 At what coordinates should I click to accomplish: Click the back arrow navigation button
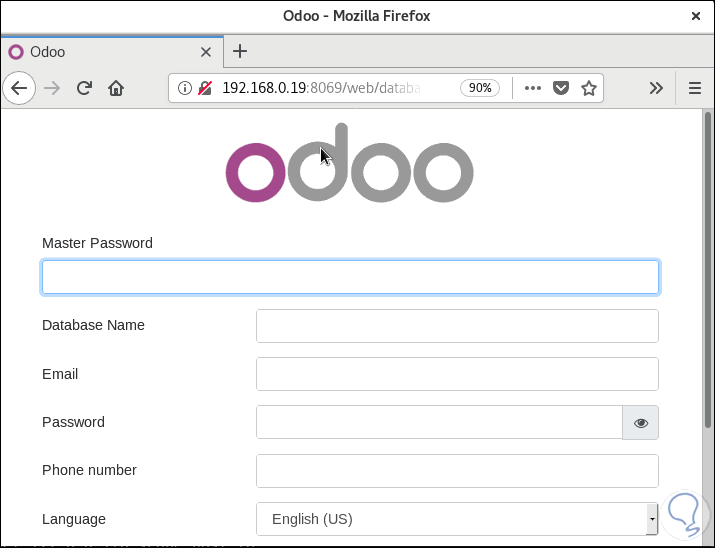[19, 88]
